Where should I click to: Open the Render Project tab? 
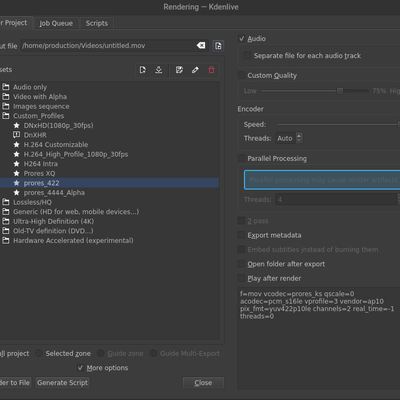click(x=16, y=23)
